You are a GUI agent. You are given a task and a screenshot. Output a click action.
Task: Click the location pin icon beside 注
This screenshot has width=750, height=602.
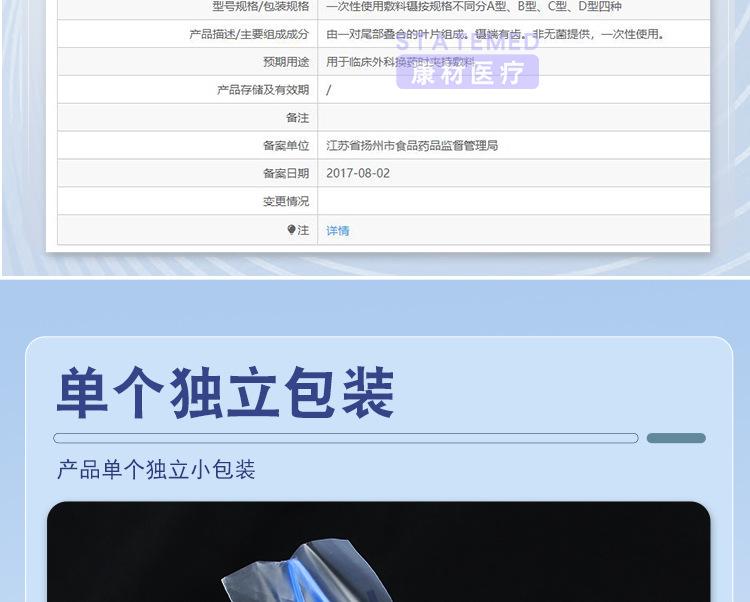[x=291, y=230]
